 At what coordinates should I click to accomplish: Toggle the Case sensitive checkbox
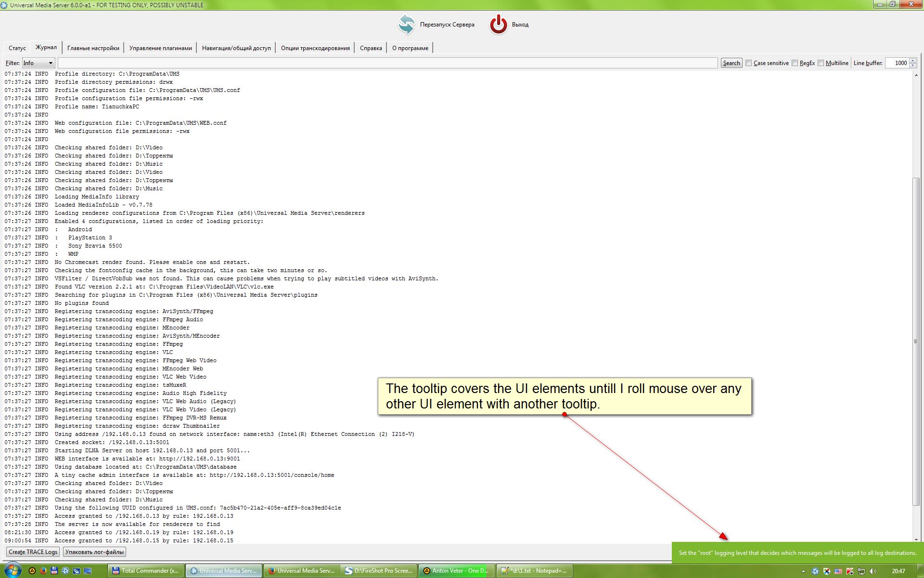[x=748, y=63]
